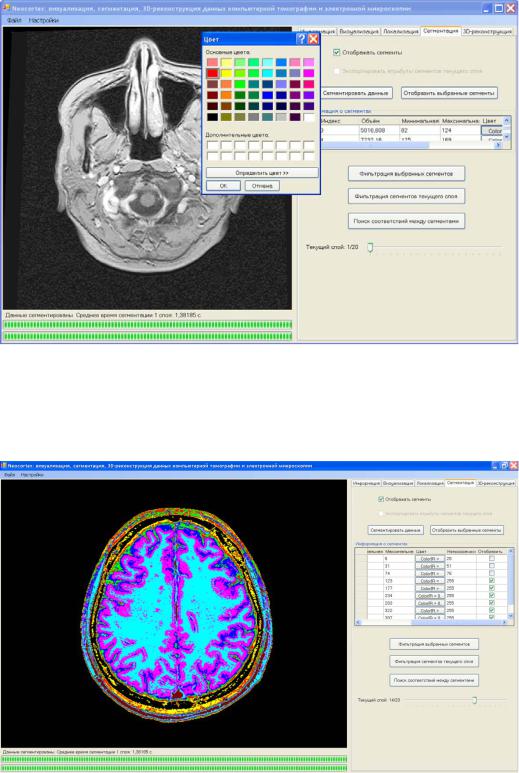Click the 'Текущий слой' slider thumb in the bottom window

tap(474, 700)
